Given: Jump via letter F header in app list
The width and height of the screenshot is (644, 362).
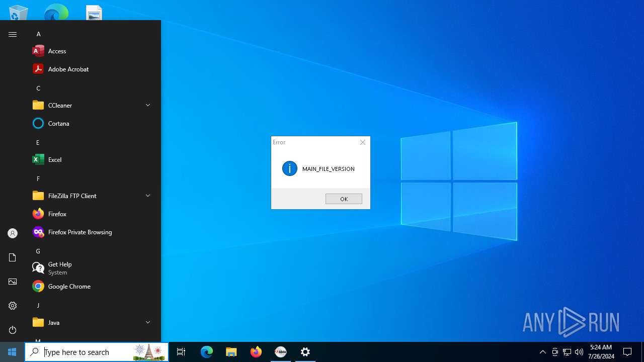Looking at the screenshot, I should tap(38, 178).
